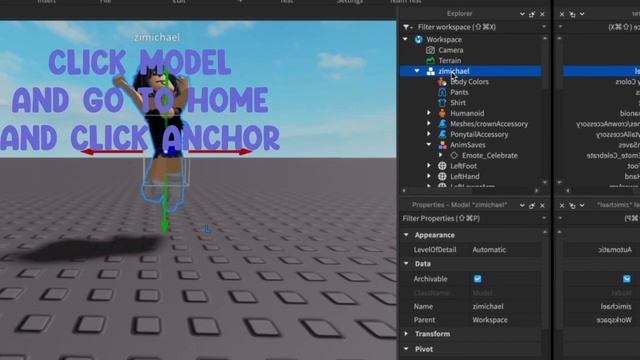The image size is (640, 360).
Task: Collapse the Appearance properties section
Action: (406, 235)
